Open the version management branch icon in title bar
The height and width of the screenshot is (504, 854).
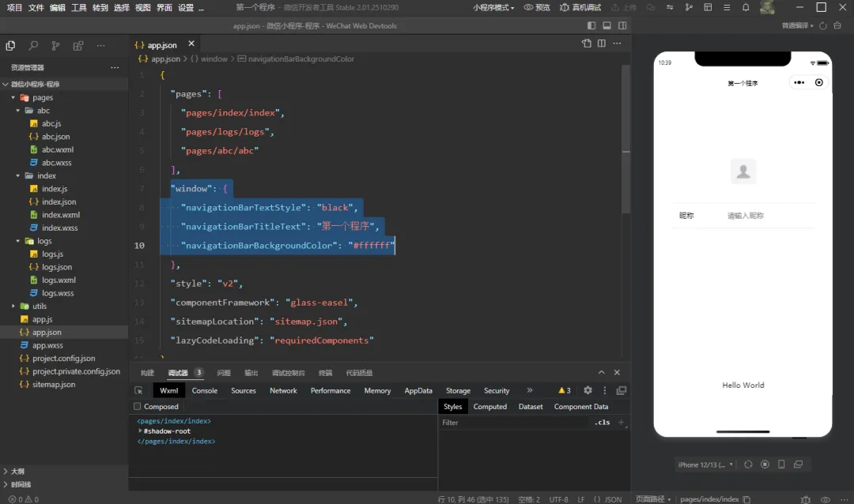click(689, 8)
